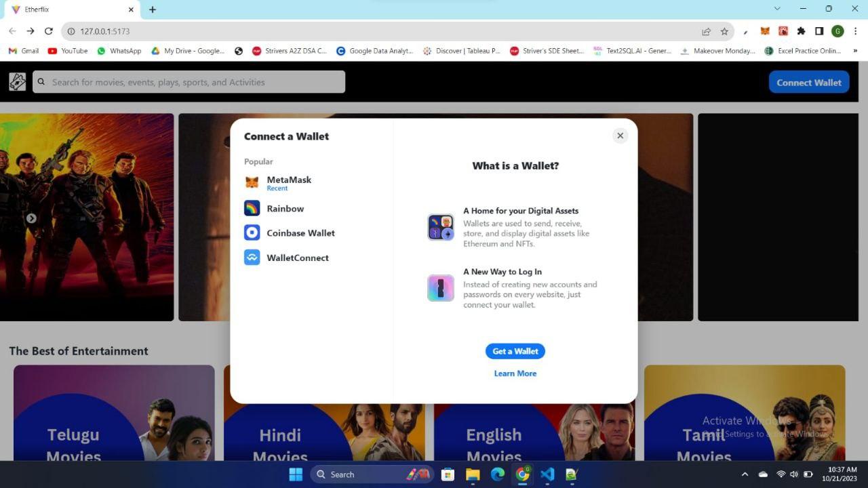Click the Chrome taskbar icon

(523, 474)
